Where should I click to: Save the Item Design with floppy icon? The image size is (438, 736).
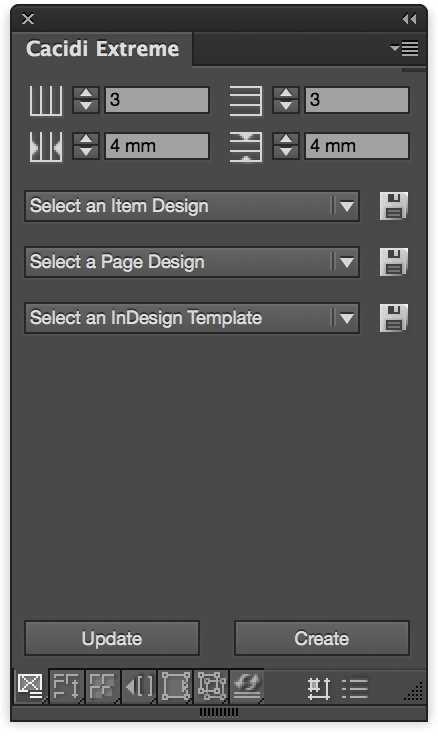tap(393, 206)
